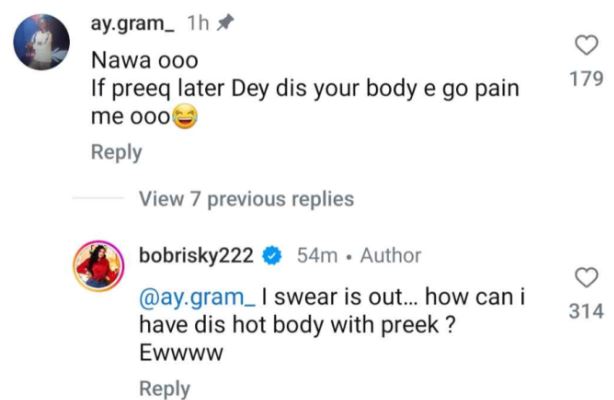Image resolution: width=614 pixels, height=400 pixels.
Task: Open bobrisky222's profile avatar
Action: 104,270
